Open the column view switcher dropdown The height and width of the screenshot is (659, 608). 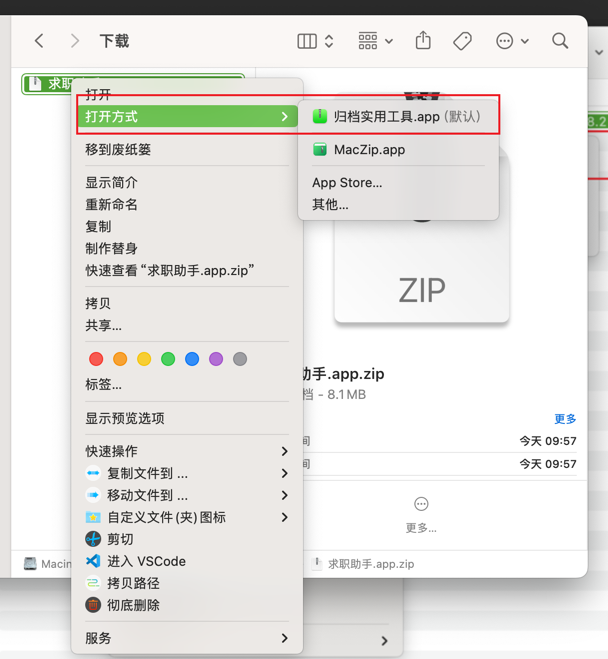[x=315, y=41]
